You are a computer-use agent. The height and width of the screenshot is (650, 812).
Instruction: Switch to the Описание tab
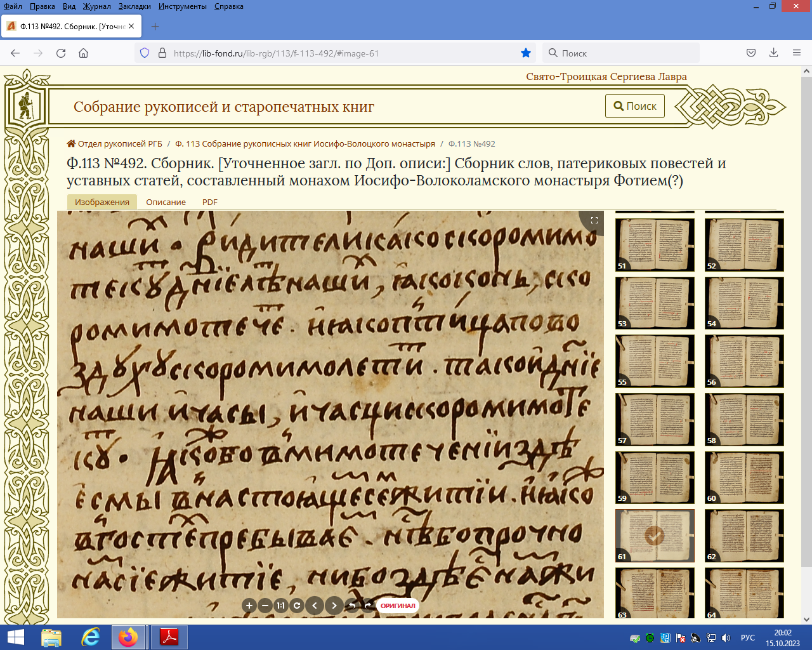166,202
